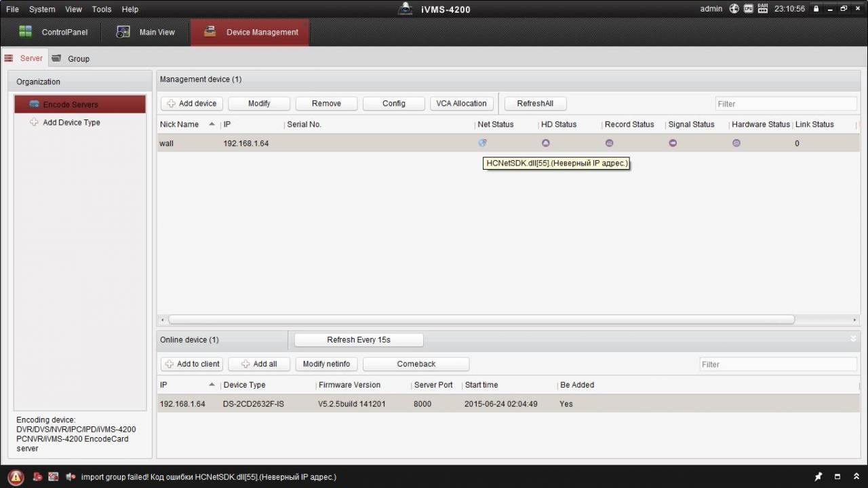
Task: Click the Modify netinfo button
Action: (x=326, y=364)
